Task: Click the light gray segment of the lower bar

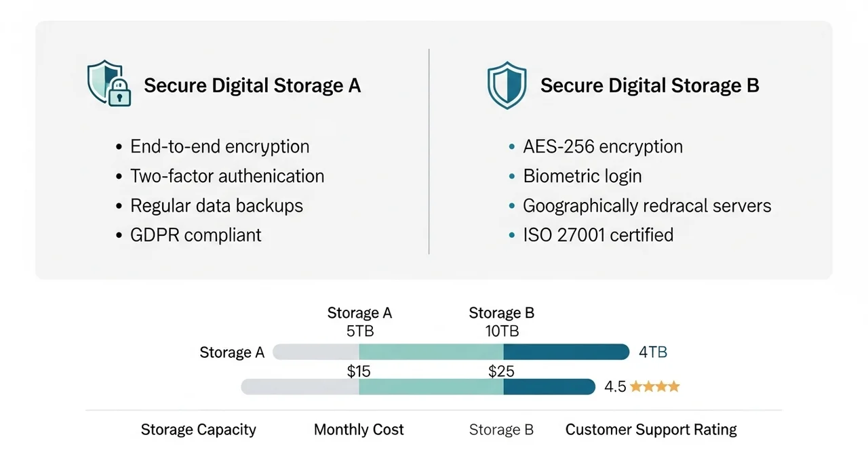Action: (x=300, y=387)
